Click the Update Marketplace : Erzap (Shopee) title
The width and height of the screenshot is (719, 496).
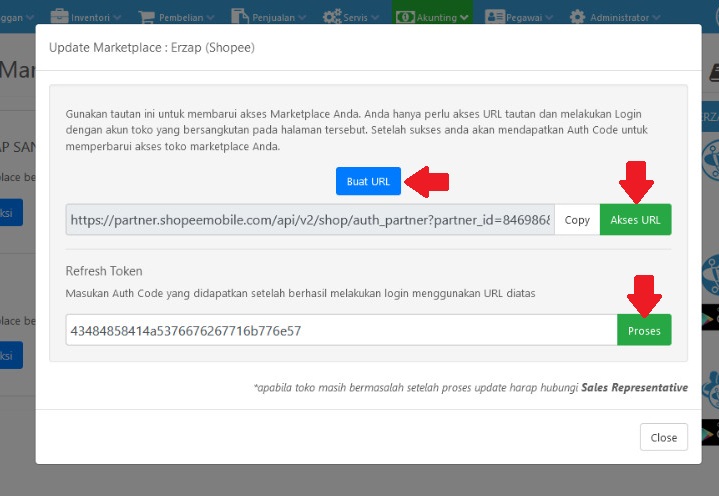click(x=152, y=47)
